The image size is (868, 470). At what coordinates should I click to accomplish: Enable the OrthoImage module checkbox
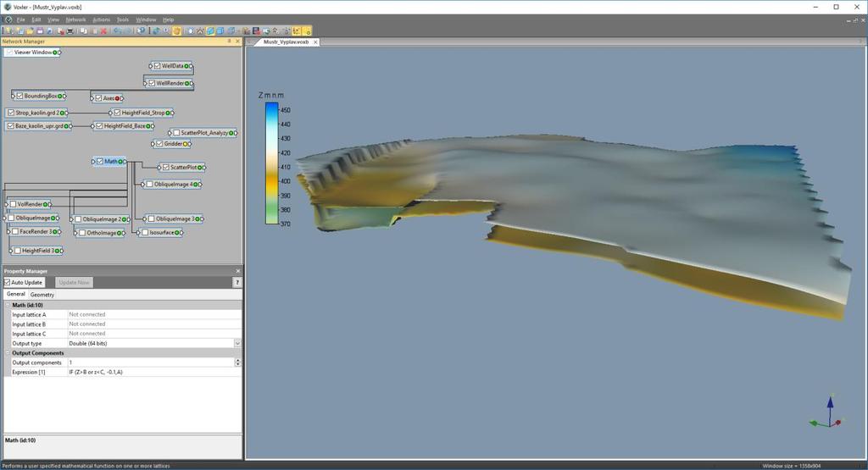(x=82, y=233)
